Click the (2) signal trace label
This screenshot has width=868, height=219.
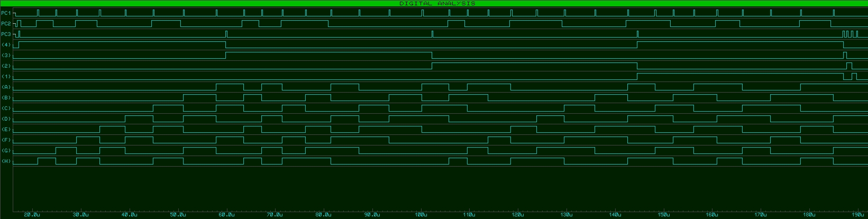pos(6,66)
